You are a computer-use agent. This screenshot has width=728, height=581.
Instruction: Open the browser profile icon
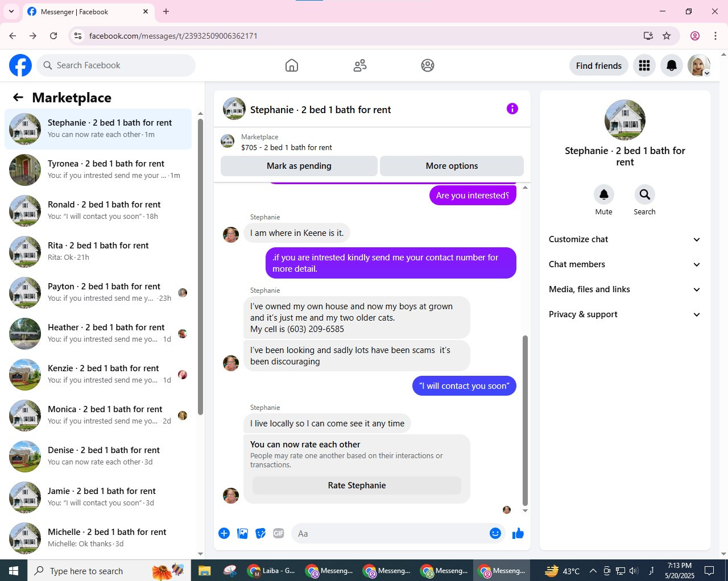tap(695, 36)
